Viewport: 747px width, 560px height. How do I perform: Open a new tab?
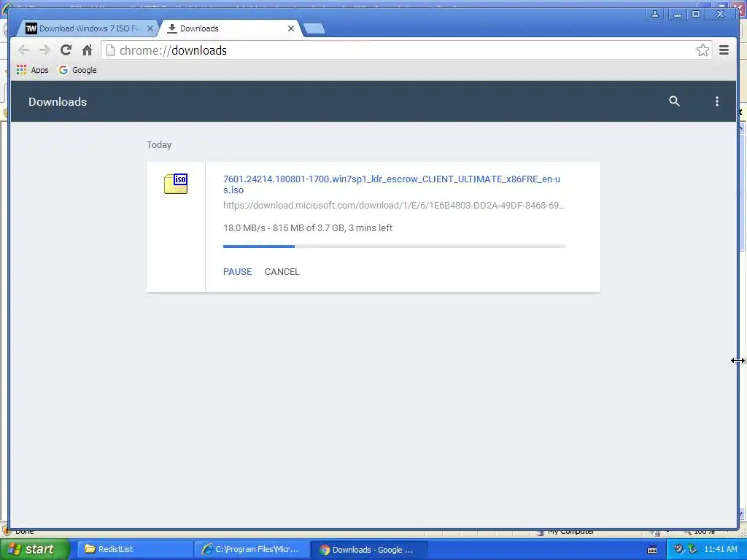(314, 28)
